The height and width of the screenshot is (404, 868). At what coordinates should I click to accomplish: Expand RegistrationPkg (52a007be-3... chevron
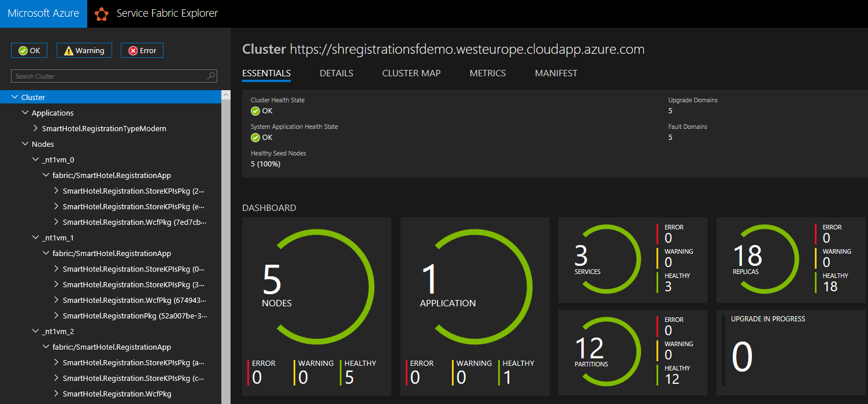tap(56, 316)
